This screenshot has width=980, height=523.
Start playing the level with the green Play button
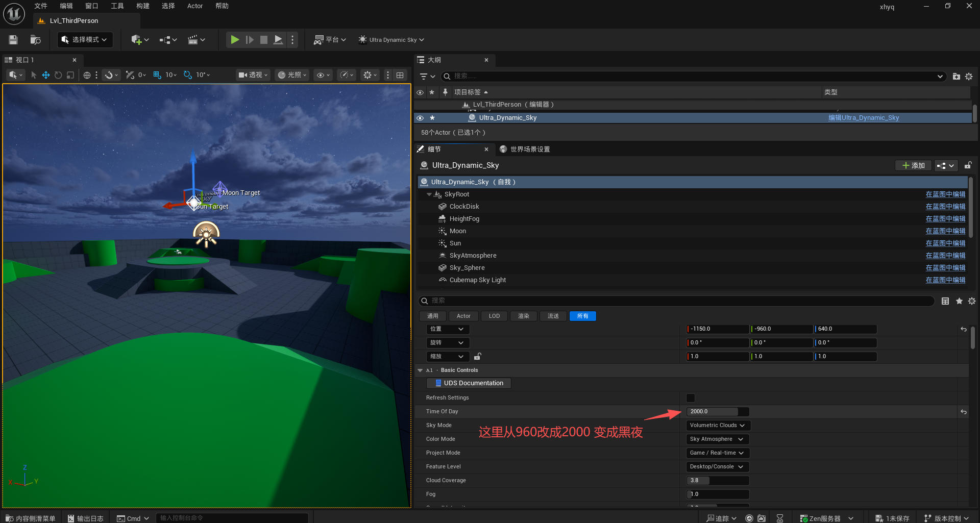pos(235,40)
